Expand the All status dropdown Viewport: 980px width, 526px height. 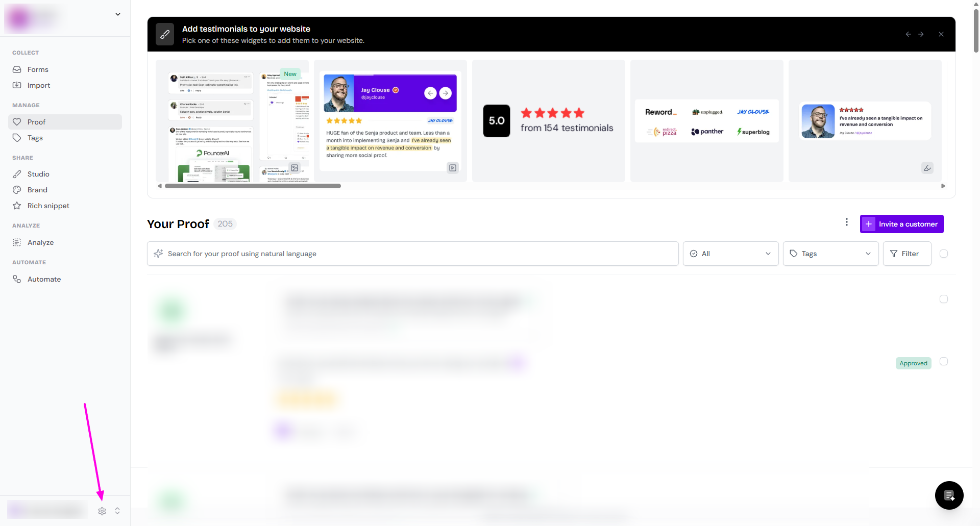(730, 254)
